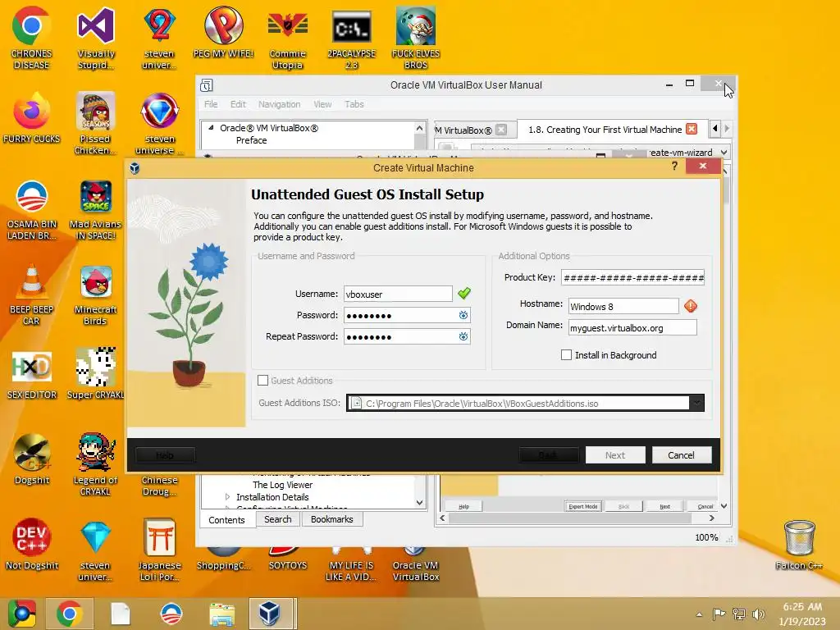
Task: Click the Back button in wizard
Action: tap(549, 454)
